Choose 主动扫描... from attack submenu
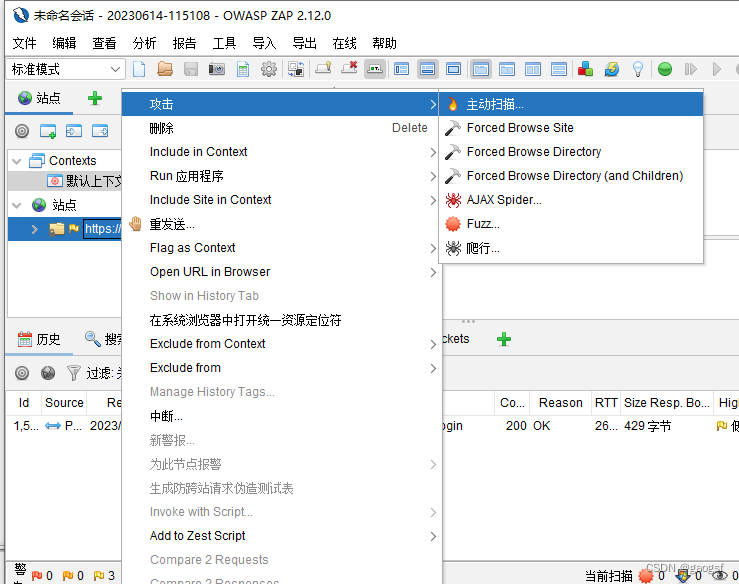This screenshot has width=739, height=584. [x=571, y=104]
